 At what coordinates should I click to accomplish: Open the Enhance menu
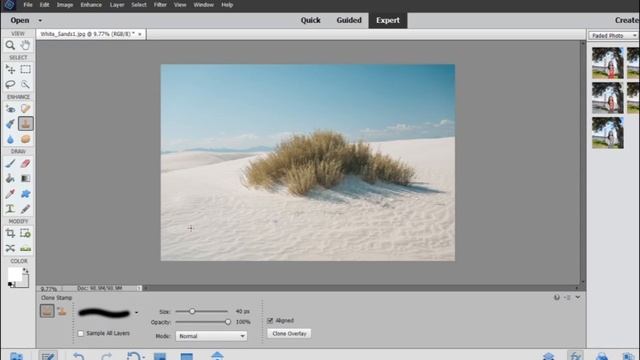(x=91, y=5)
